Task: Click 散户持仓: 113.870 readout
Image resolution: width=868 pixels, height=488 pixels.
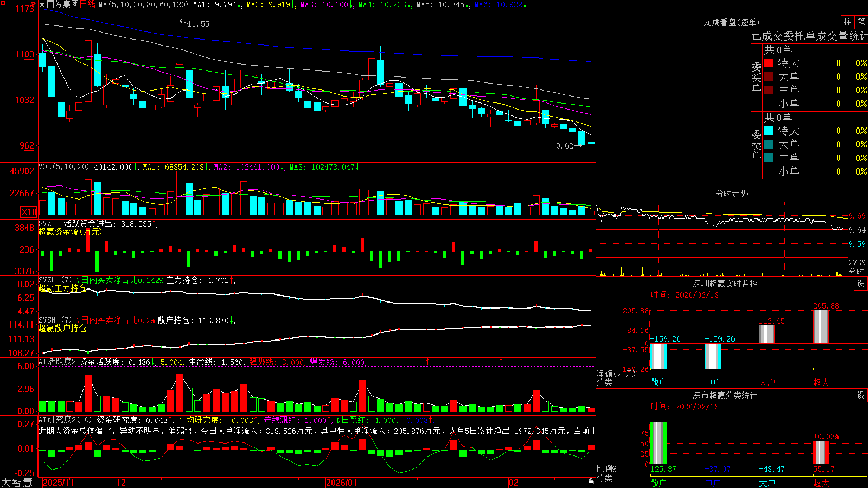Action: click(196, 320)
